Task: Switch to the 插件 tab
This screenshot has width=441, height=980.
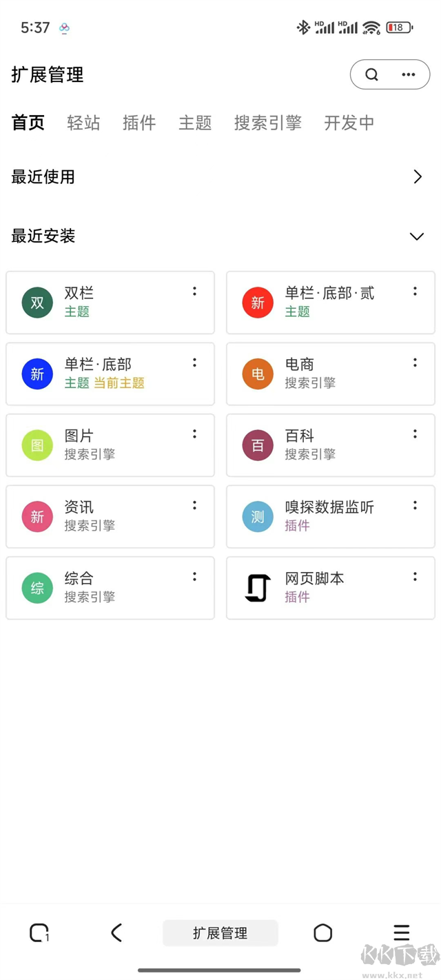Action: pos(139,123)
